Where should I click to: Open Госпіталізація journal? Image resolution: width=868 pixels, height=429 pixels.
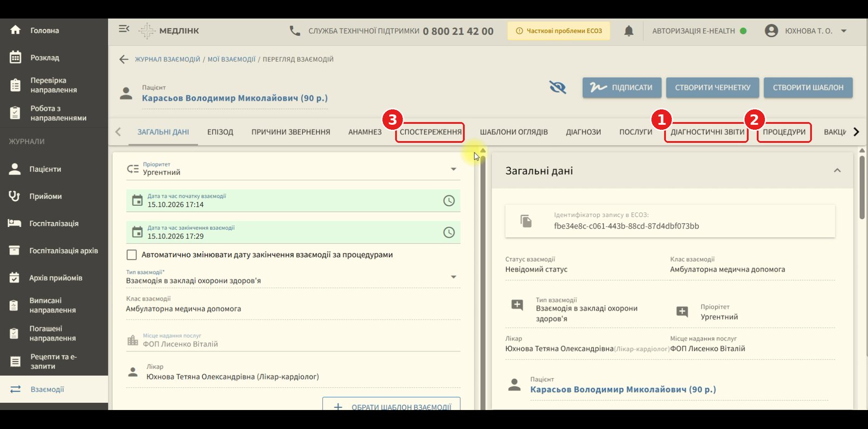coord(54,223)
